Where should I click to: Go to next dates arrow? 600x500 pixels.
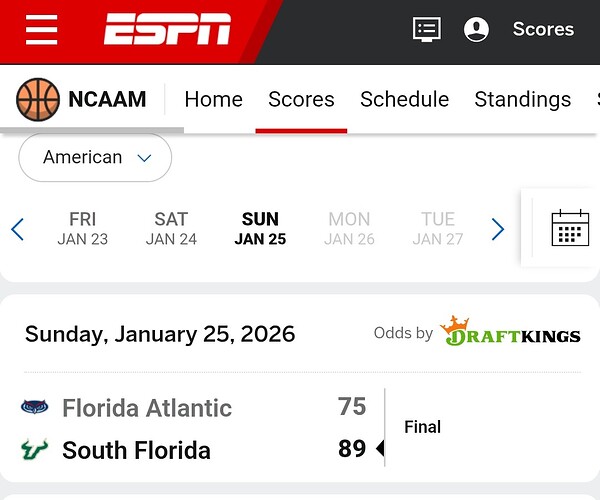click(498, 229)
